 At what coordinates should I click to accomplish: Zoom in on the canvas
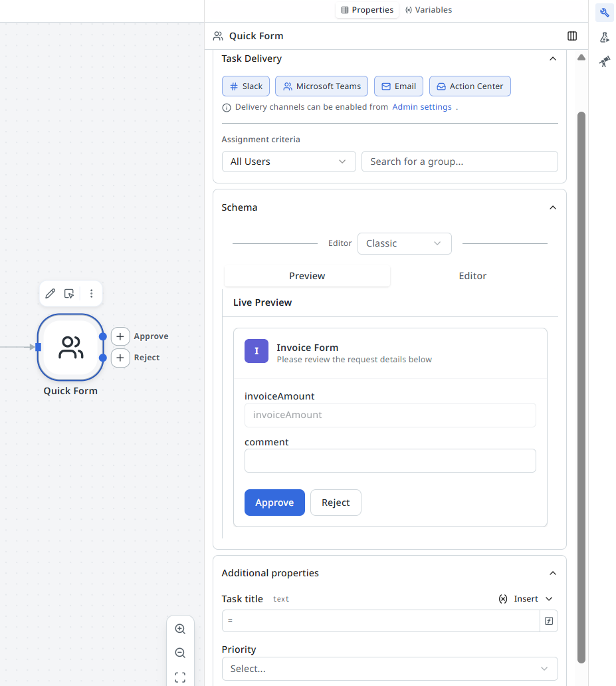[180, 629]
